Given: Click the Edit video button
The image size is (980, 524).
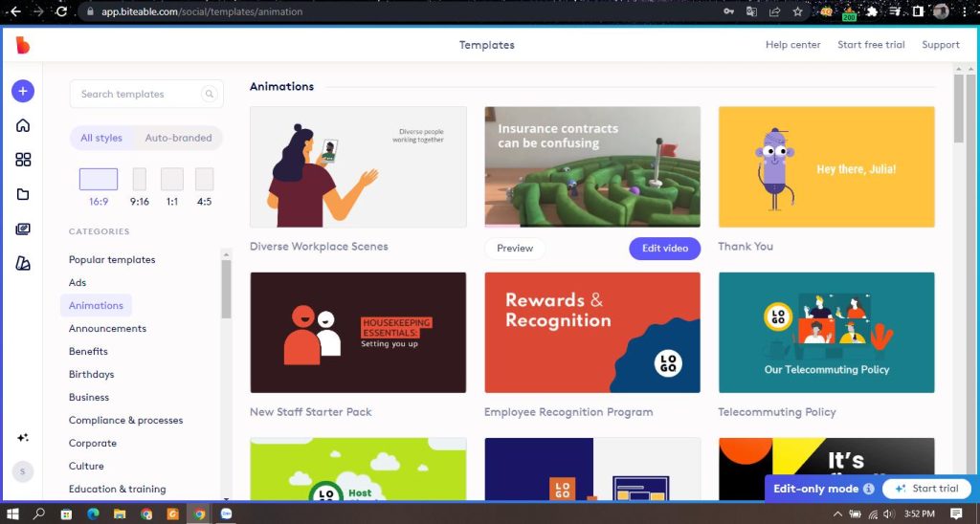Looking at the screenshot, I should coord(664,249).
